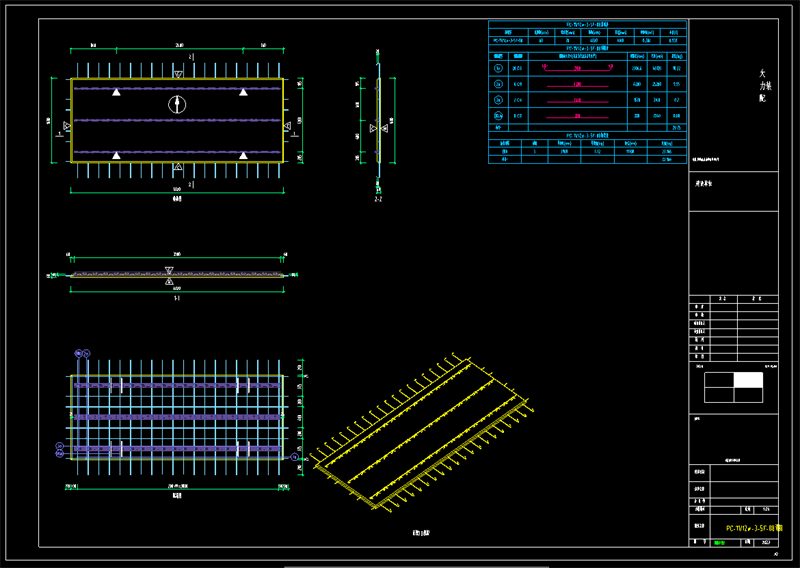Select upper-right white lifting point triangle in plan

(243, 92)
